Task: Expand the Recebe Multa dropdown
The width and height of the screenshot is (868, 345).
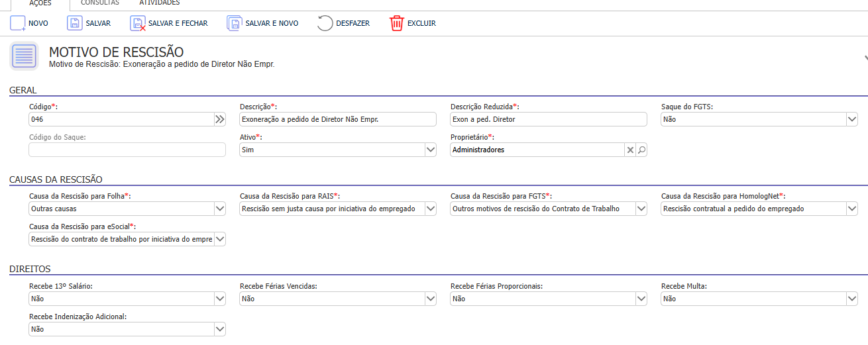Action: [x=851, y=299]
